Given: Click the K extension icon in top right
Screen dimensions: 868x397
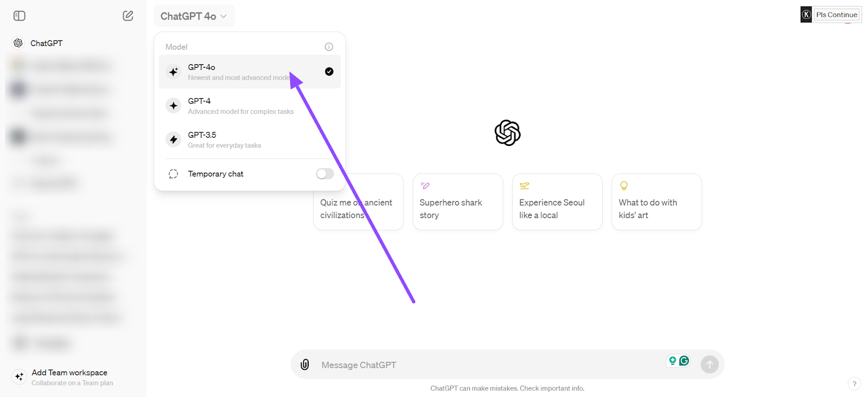Looking at the screenshot, I should pos(806,15).
